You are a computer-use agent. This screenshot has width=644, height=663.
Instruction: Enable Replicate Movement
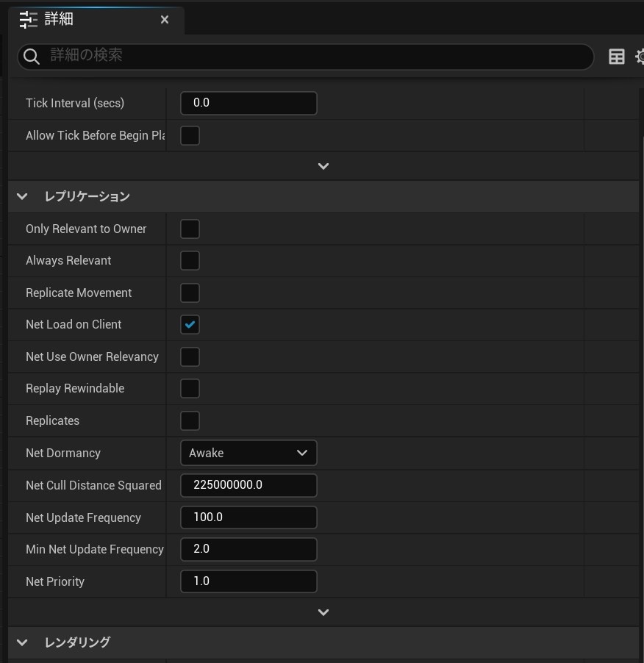190,293
